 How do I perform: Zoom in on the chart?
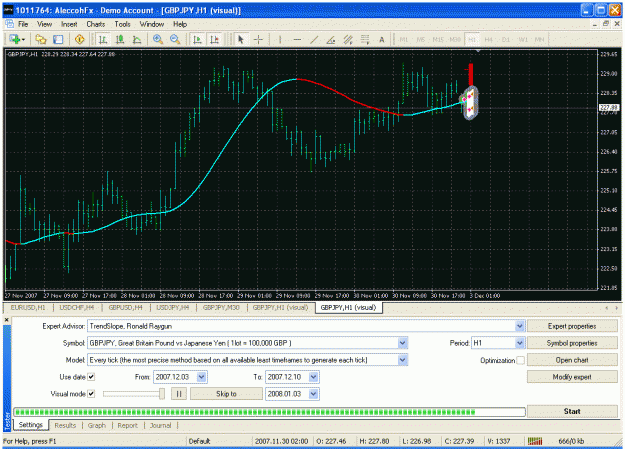[158, 39]
